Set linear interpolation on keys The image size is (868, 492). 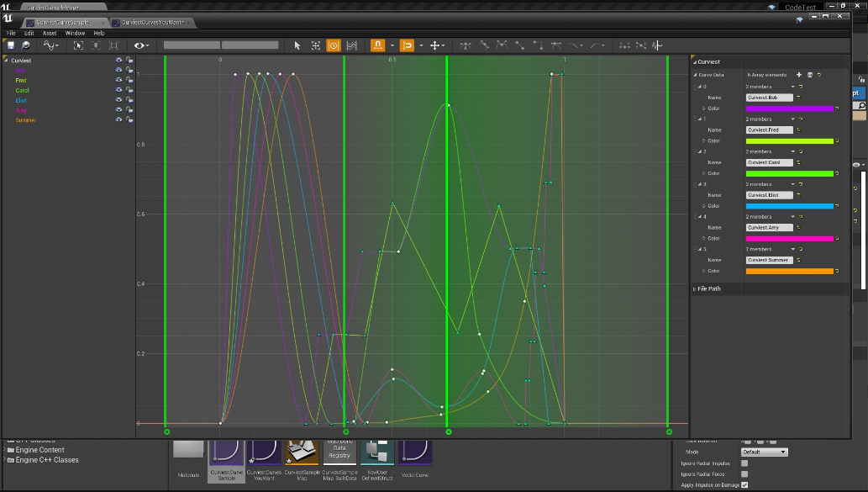point(520,45)
